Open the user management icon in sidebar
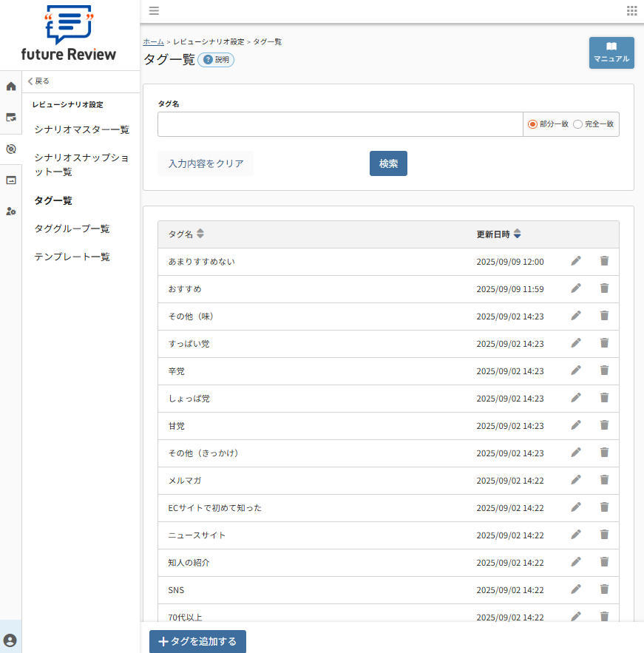This screenshot has width=644, height=653. pyautogui.click(x=10, y=212)
